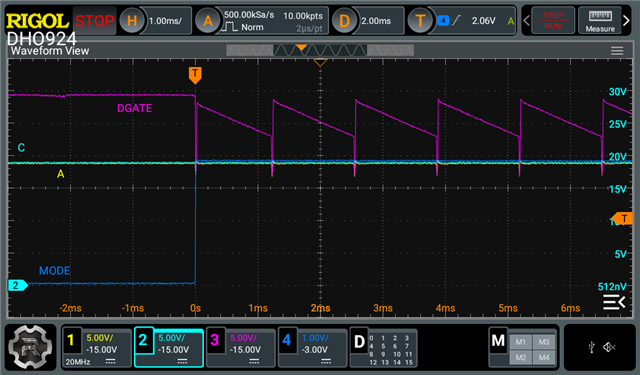Click channel 1 5.00V/ scale setting
Screen dimensions: 640x375
click(100, 338)
